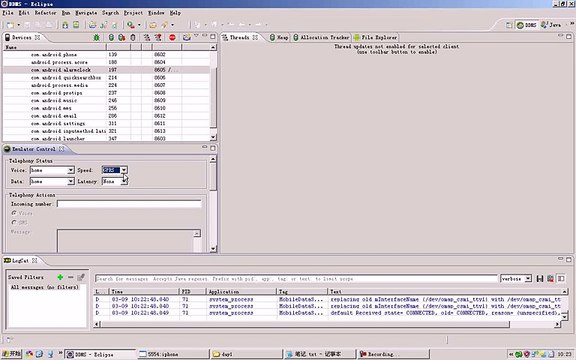The width and height of the screenshot is (576, 360).
Task: Click the debug process bug icon
Action: (x=97, y=37)
